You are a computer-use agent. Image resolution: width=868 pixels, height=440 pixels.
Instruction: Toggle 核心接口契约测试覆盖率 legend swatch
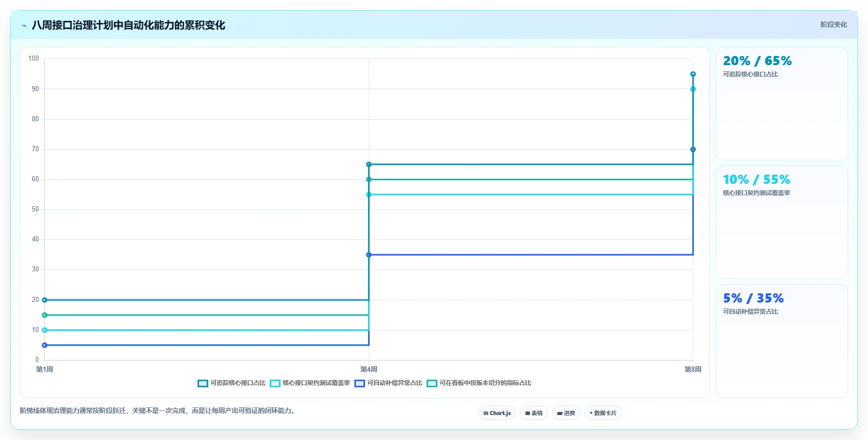tap(275, 383)
